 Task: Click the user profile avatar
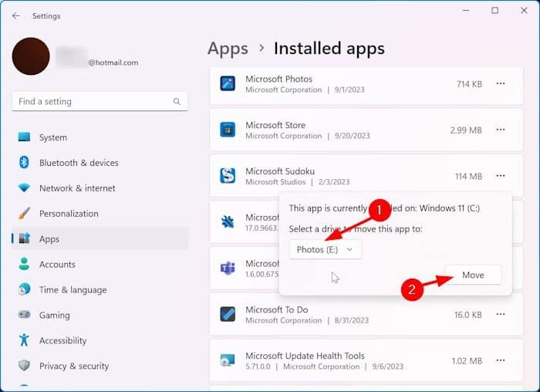[31, 56]
